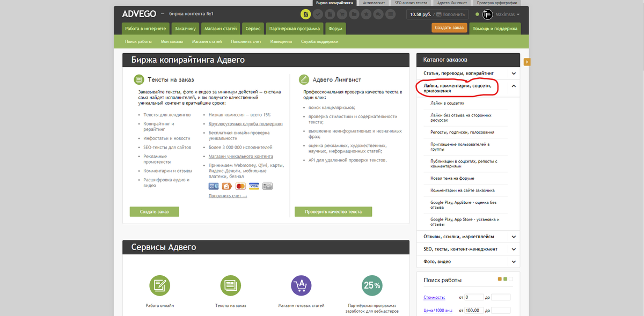
Task: Click the Помощь и поддержка button
Action: [x=495, y=28]
